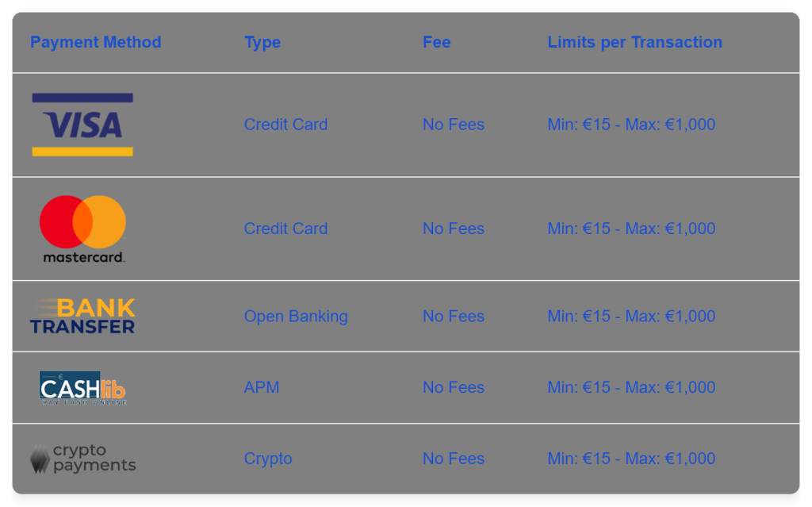Viewport: 812px width, 507px height.
Task: Click the Payment Method column header
Action: (95, 42)
